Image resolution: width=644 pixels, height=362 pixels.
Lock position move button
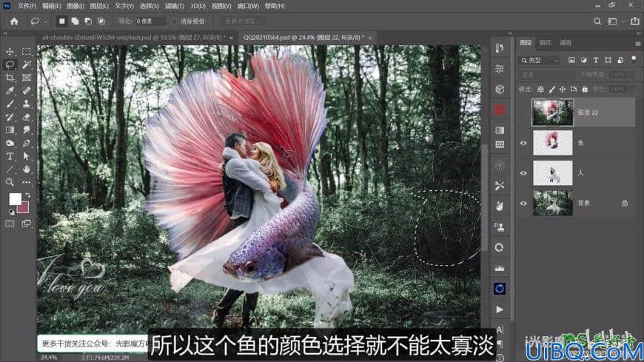point(563,89)
